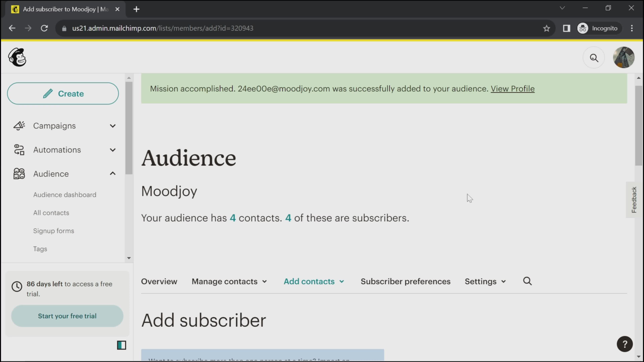Click the Automations icon
644x362 pixels.
click(19, 150)
